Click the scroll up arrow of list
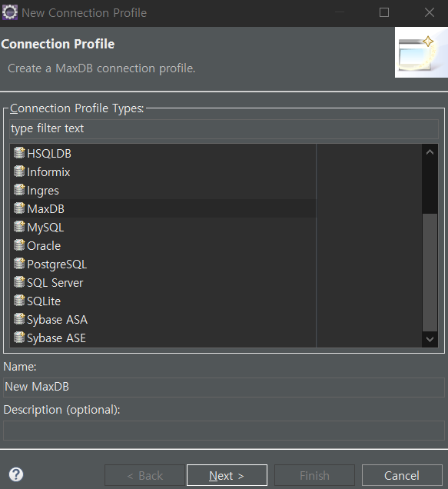 click(x=430, y=152)
